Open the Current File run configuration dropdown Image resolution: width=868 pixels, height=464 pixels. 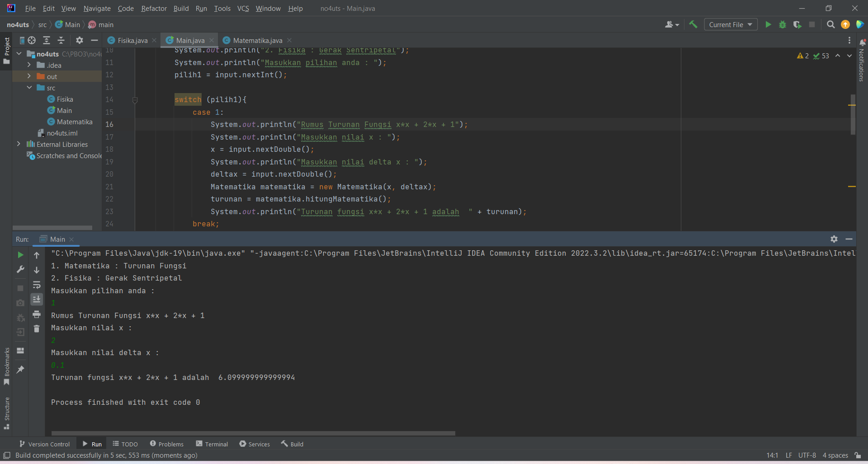[731, 24]
